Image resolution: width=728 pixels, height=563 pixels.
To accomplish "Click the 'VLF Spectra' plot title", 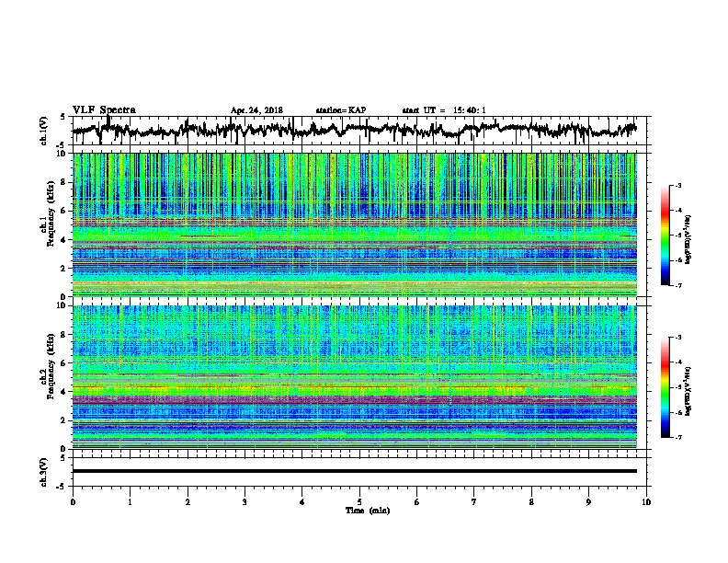I will click(104, 110).
